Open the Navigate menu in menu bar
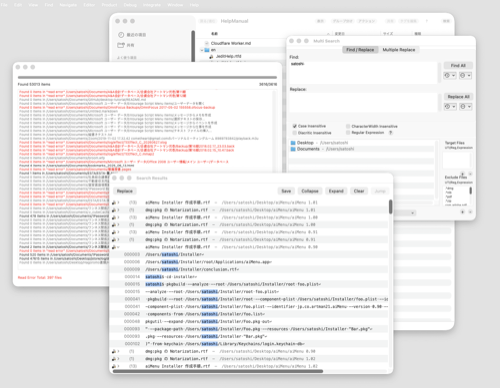Screen dimensions: 500x388 (68, 5)
